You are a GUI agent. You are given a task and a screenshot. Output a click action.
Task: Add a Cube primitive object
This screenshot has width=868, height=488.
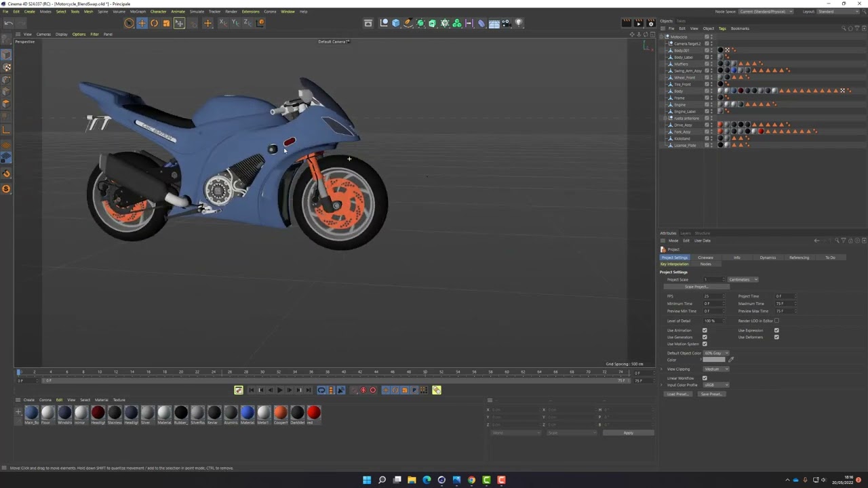pos(396,23)
